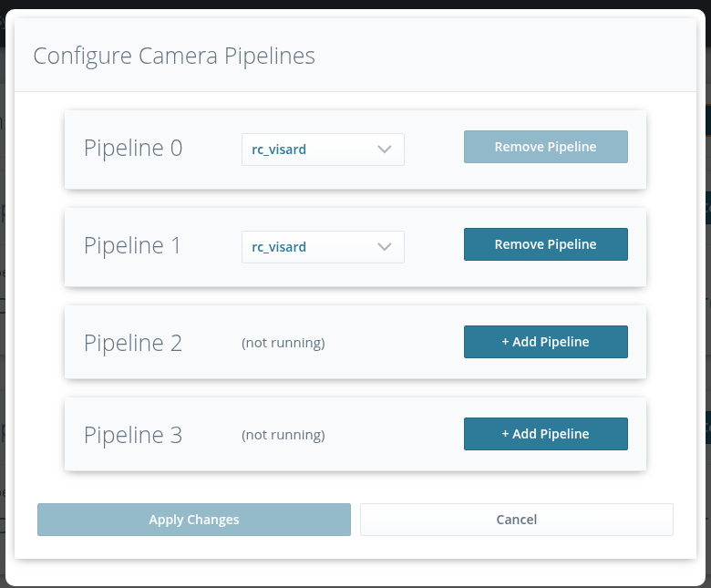
Task: Click Pipeline 3's (not running) status
Action: [283, 435]
